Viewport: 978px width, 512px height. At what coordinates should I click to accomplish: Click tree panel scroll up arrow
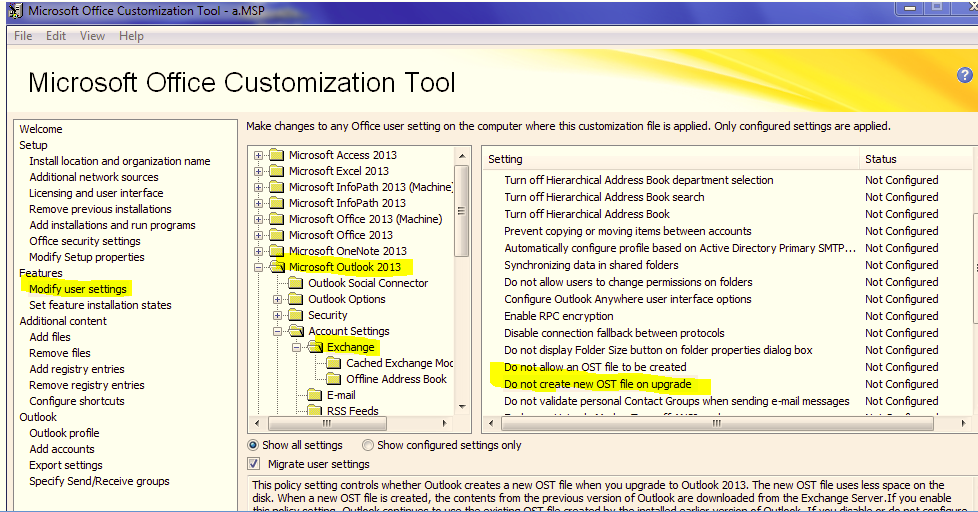pos(462,156)
